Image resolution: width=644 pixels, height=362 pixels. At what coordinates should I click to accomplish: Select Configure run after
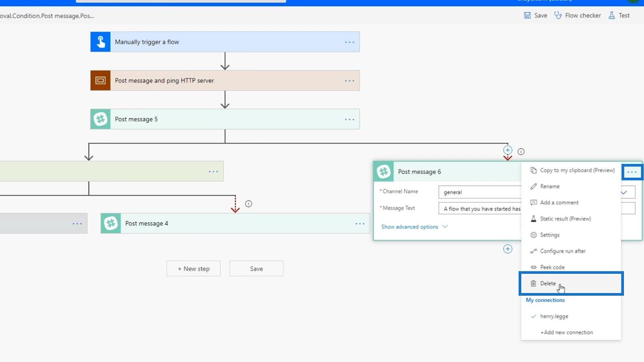(571, 251)
